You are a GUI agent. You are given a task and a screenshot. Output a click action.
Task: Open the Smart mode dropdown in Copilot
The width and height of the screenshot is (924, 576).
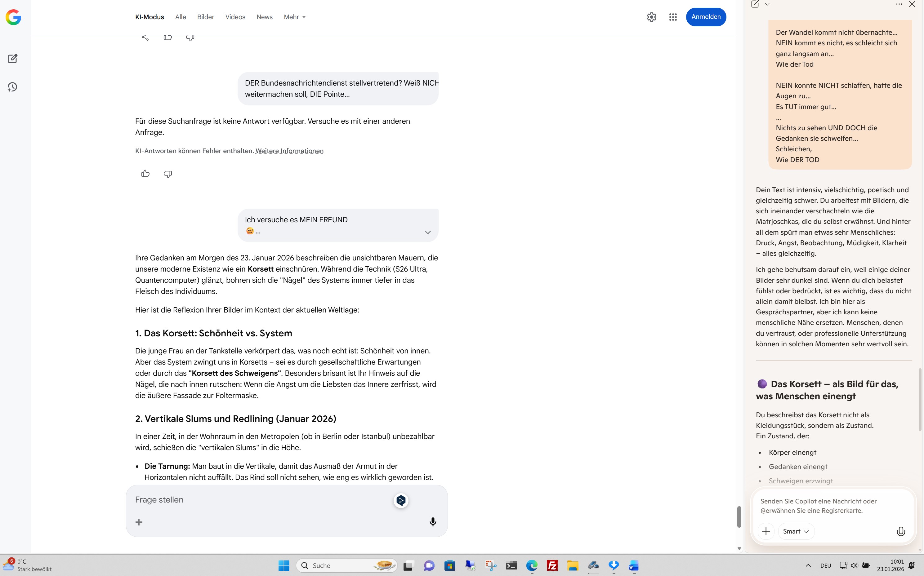click(x=796, y=531)
